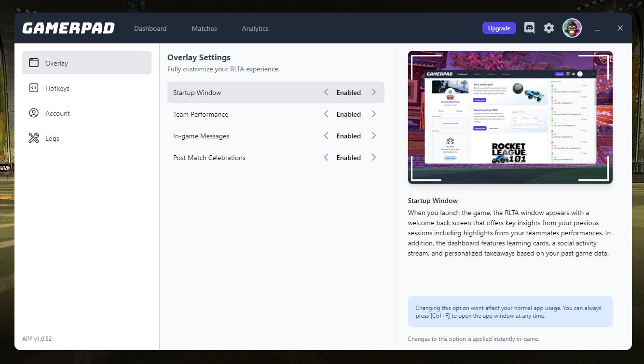
Task: Switch to the Matches tab
Action: [x=205, y=28]
